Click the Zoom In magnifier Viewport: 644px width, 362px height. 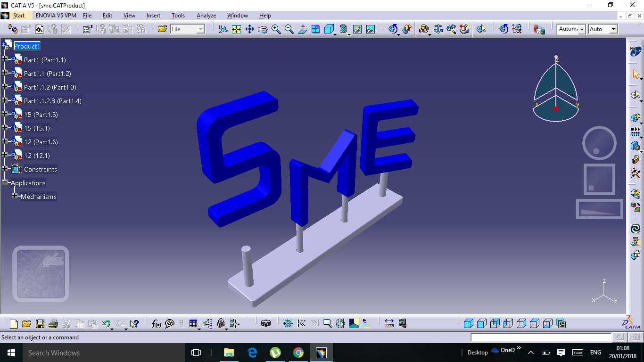276,29
